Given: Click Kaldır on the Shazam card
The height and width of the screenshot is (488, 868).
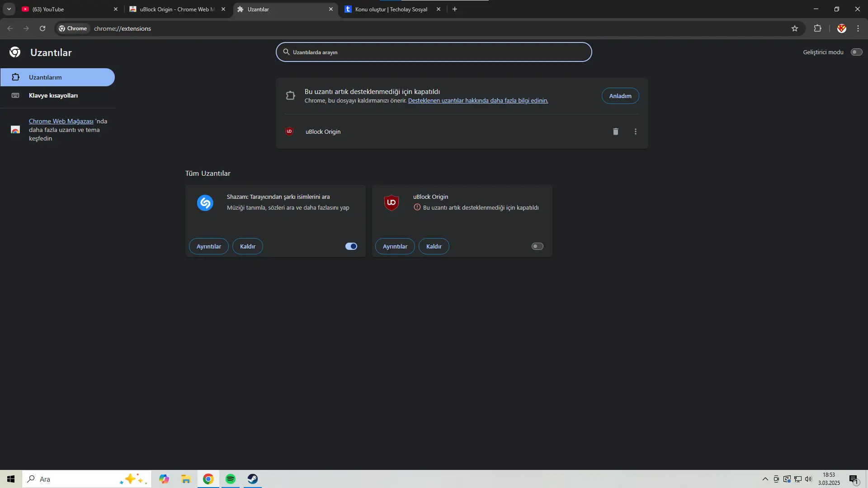Looking at the screenshot, I should point(248,246).
